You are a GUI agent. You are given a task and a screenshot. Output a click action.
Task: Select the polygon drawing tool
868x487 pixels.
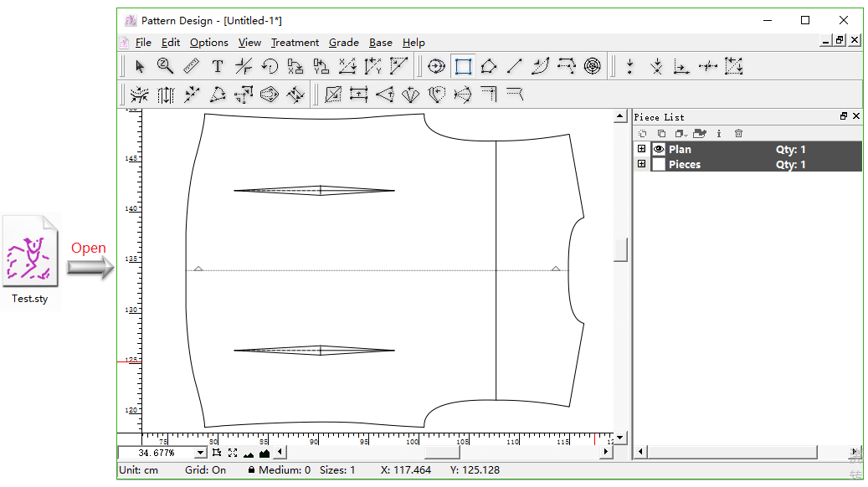coord(489,66)
